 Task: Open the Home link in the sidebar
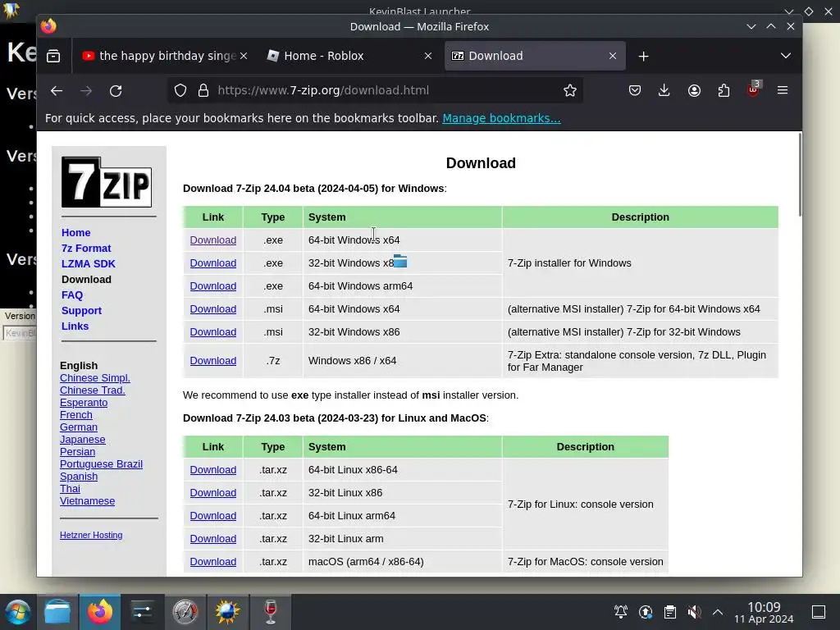tap(76, 232)
